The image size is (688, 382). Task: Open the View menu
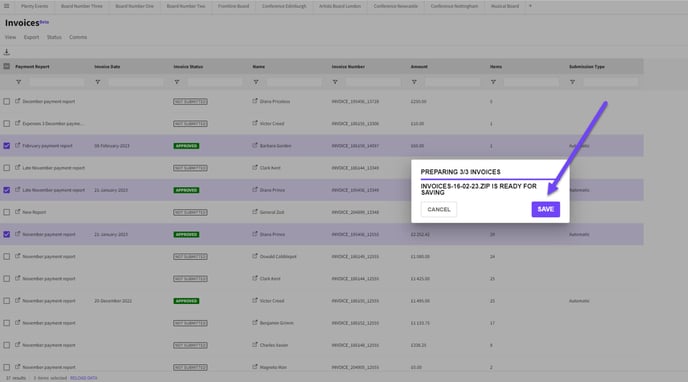click(11, 37)
